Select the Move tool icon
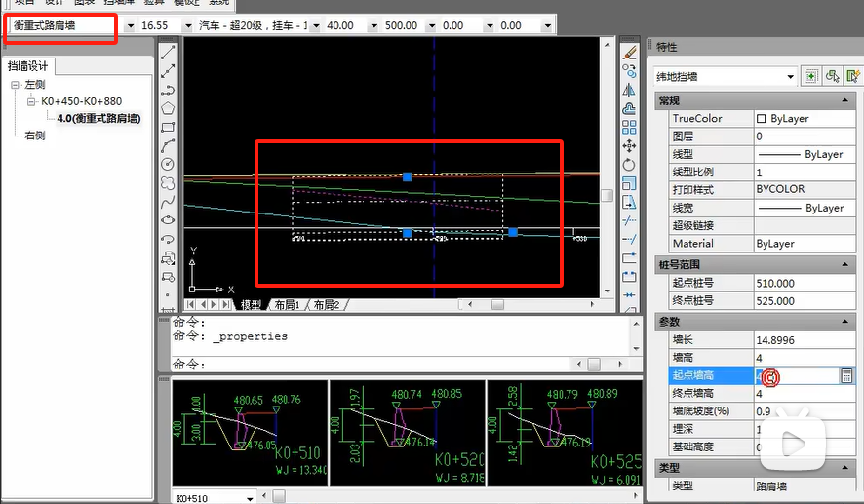Image resolution: width=864 pixels, height=504 pixels. (629, 145)
